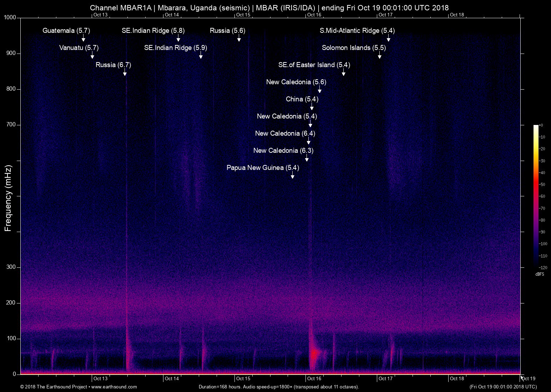
Task: Click the arrow below S.Mid-Atlantic Ridge (5.4)
Action: tap(389, 39)
